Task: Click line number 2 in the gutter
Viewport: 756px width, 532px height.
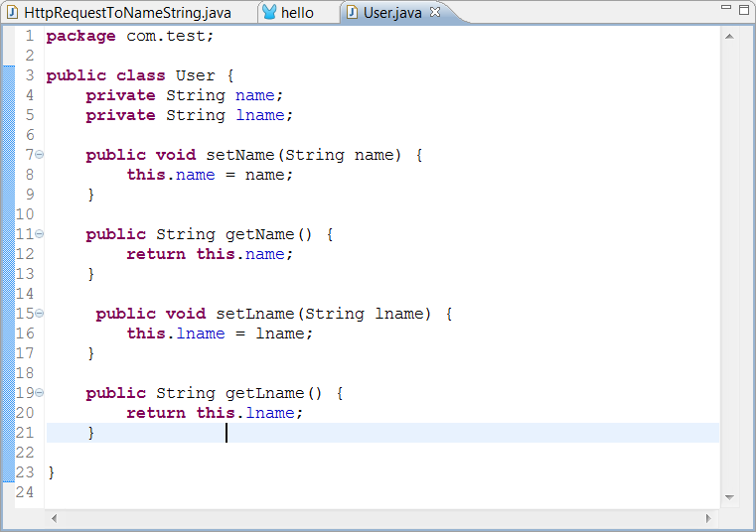Action: [x=30, y=56]
